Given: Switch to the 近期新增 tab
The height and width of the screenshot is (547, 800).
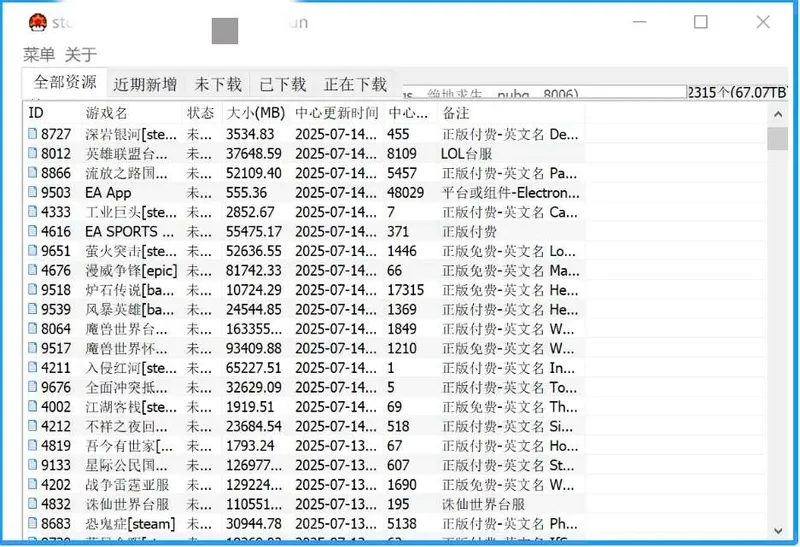Looking at the screenshot, I should (x=145, y=84).
